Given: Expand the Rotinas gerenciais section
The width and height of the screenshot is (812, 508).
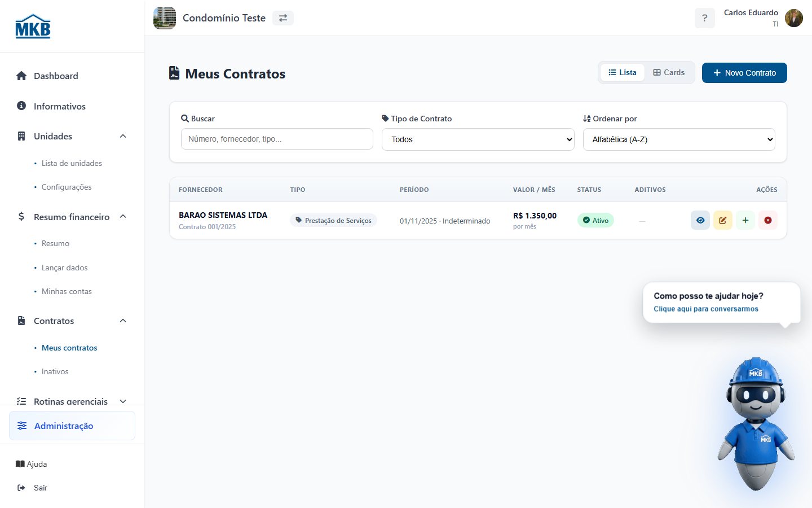Looking at the screenshot, I should pyautogui.click(x=123, y=401).
